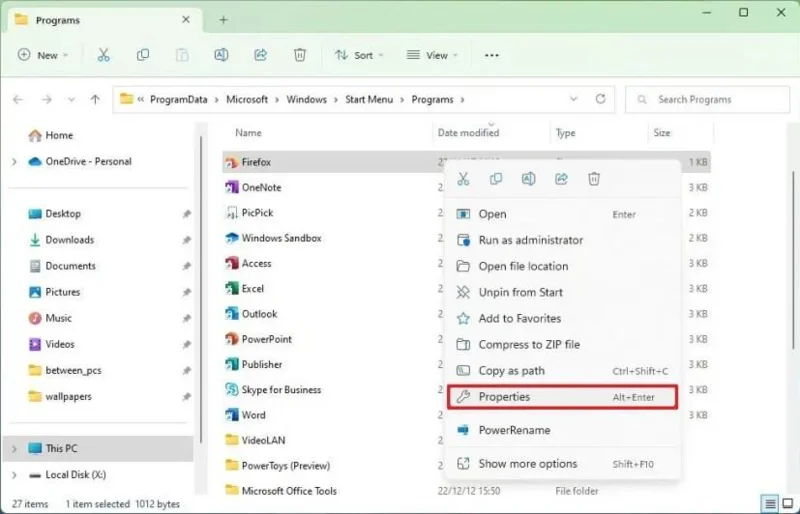Select the Excel shortcut icon
This screenshot has height=514, width=800.
232,288
